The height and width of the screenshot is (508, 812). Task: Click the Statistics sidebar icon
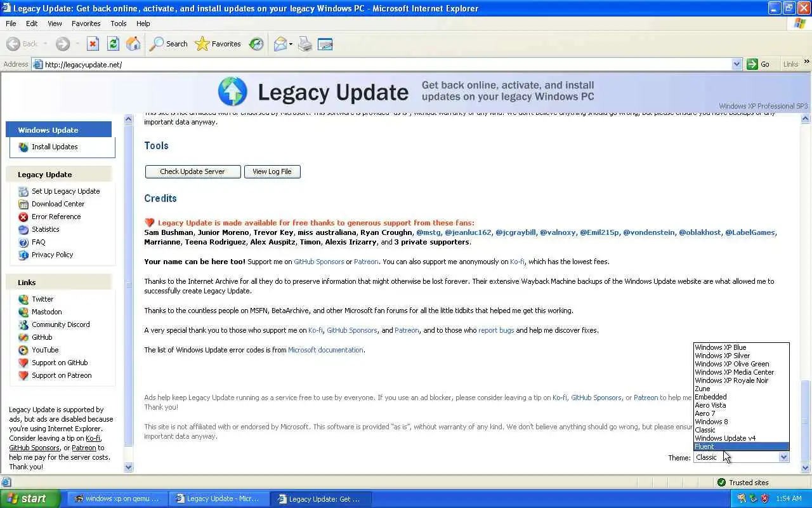(x=23, y=229)
